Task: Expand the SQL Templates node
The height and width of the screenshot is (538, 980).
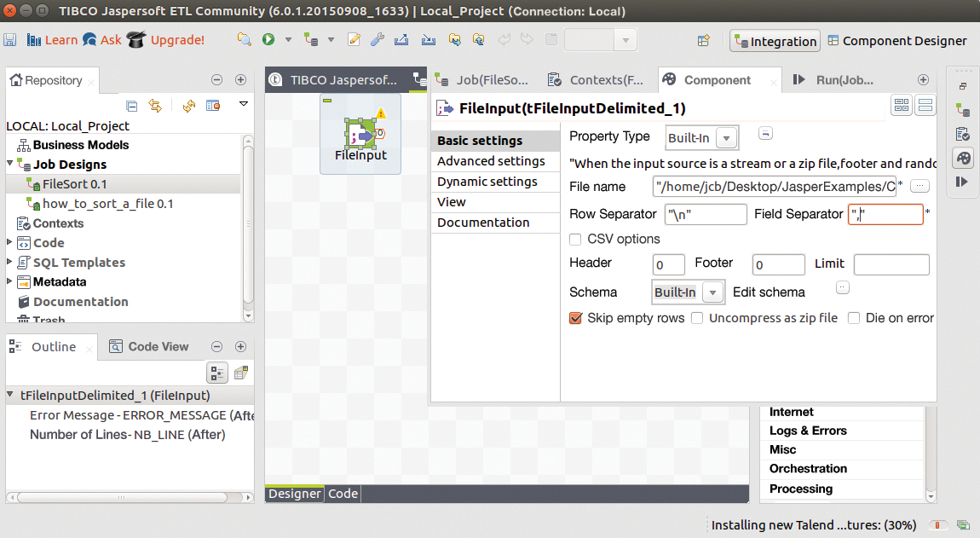Action: coord(9,262)
